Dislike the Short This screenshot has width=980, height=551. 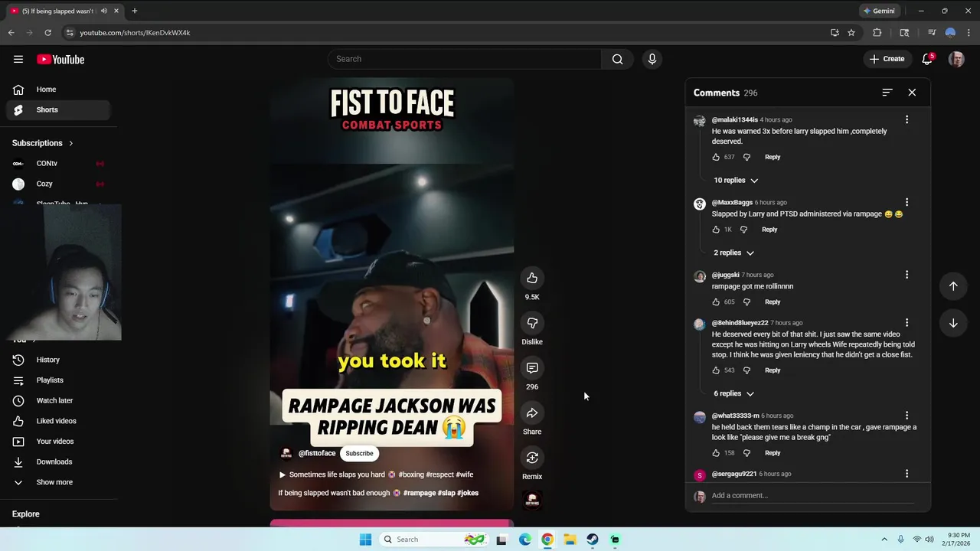(x=532, y=323)
